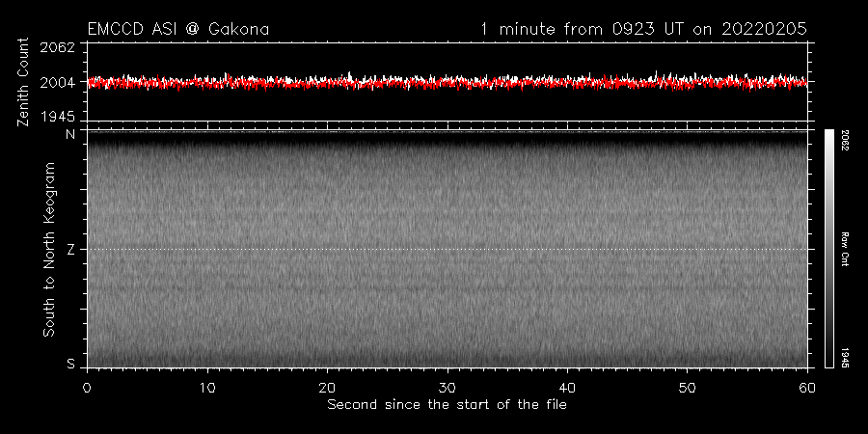The height and width of the screenshot is (434, 868).
Task: Select the S (south) marker on the keogram axis
Action: [x=69, y=364]
